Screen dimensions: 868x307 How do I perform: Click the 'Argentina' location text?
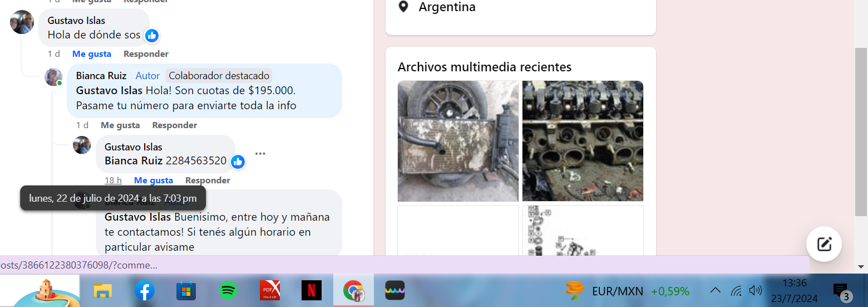tap(447, 7)
